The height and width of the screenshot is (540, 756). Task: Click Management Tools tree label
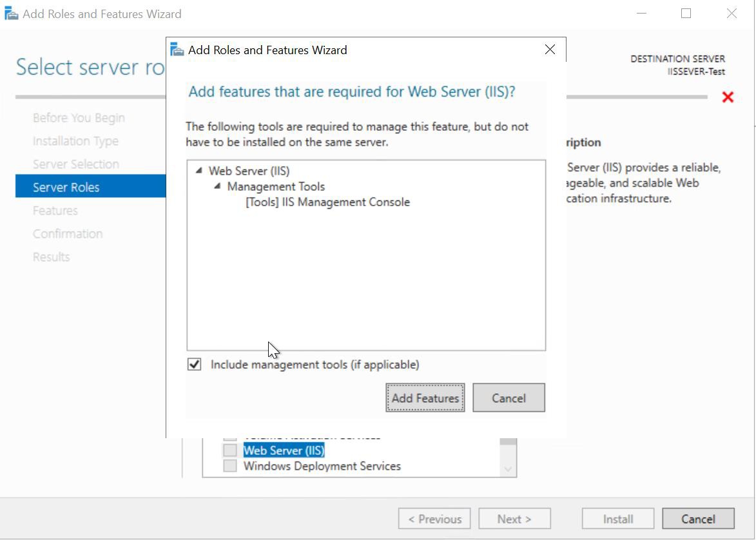click(x=276, y=186)
